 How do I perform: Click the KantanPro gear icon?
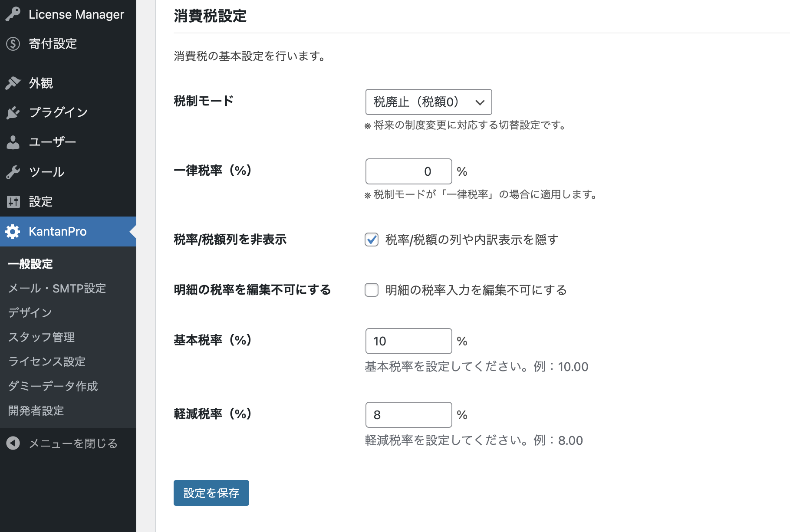(13, 232)
